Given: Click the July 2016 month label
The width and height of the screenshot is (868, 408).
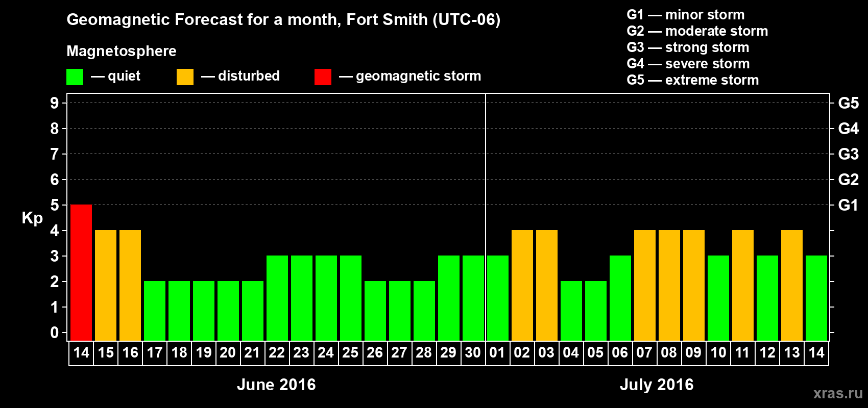Looking at the screenshot, I should pos(657,385).
